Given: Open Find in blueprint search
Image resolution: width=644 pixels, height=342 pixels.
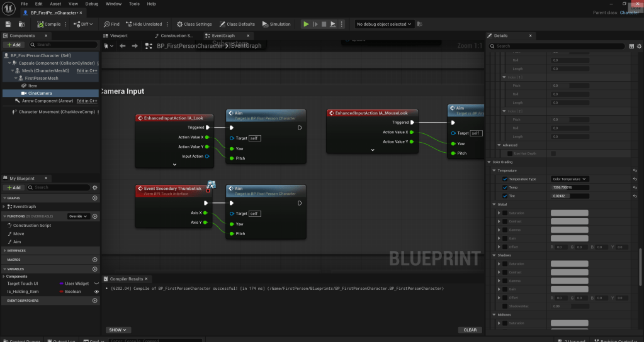Looking at the screenshot, I should [x=111, y=25].
